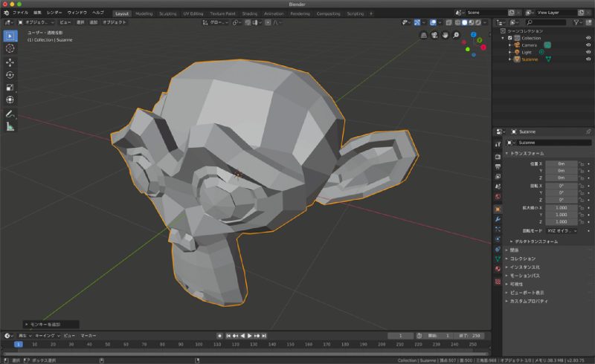Open the Texture properties tab

pyautogui.click(x=498, y=282)
